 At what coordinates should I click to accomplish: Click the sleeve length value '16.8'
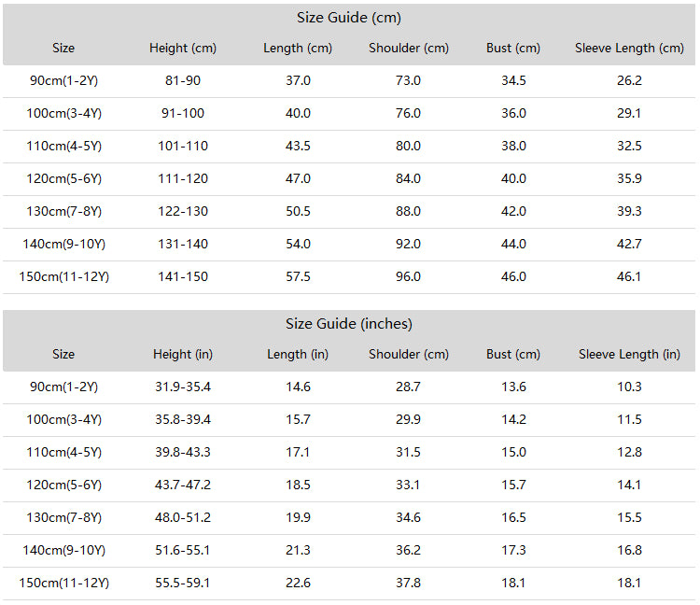click(x=629, y=550)
